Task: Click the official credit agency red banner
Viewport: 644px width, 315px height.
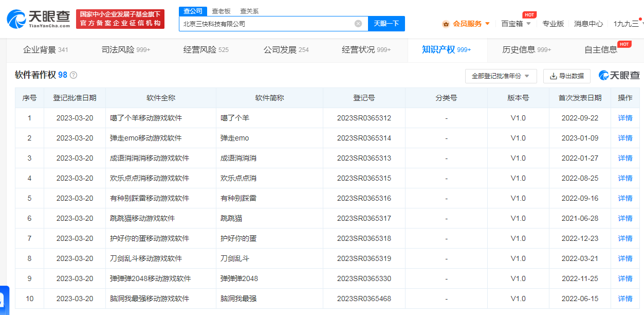Action: coord(120,19)
